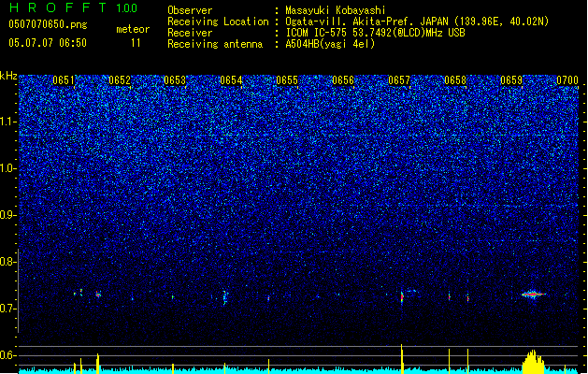Image resolution: width=588 pixels, height=374 pixels.
Task: Click the Receiving antenna label
Action: pos(215,44)
